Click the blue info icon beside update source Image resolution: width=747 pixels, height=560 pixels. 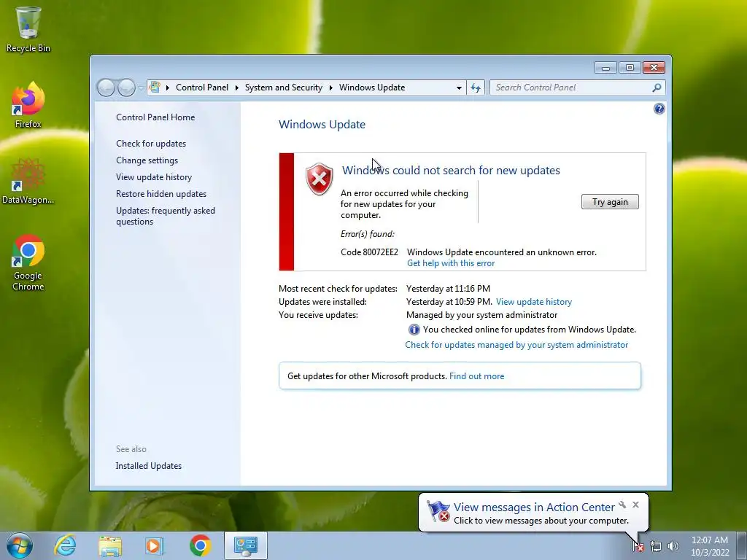coord(414,330)
